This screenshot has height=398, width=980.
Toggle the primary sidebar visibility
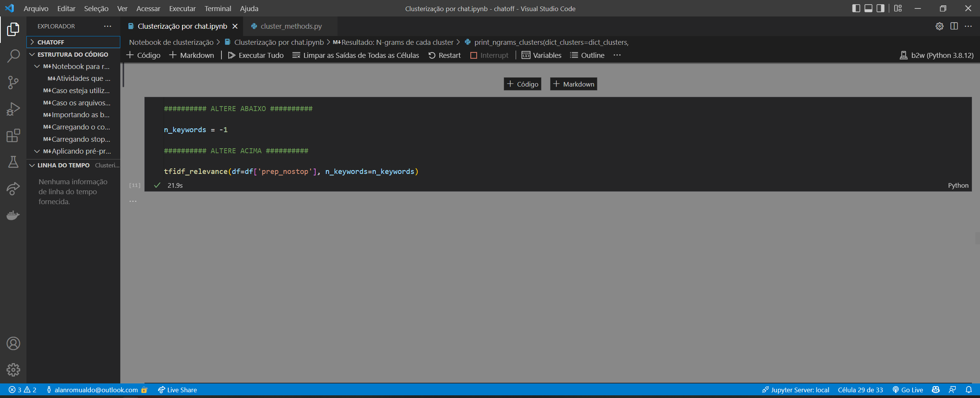pos(857,8)
